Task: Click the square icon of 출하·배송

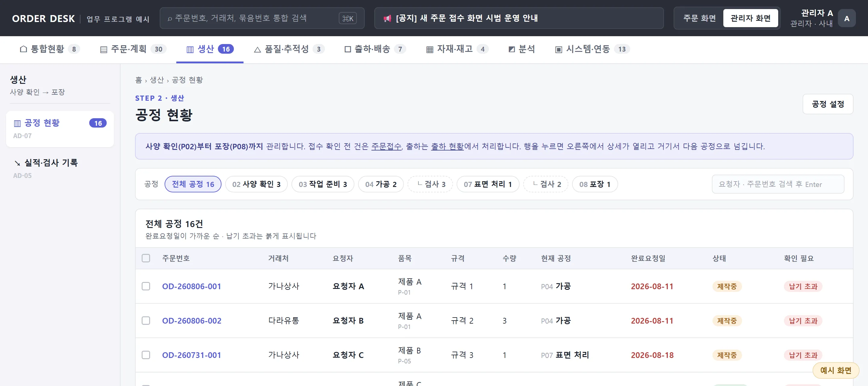Action: pyautogui.click(x=348, y=49)
